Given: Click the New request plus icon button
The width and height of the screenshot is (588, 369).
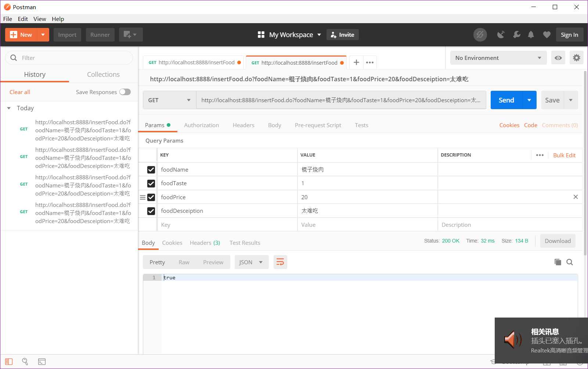Looking at the screenshot, I should click(x=21, y=35).
